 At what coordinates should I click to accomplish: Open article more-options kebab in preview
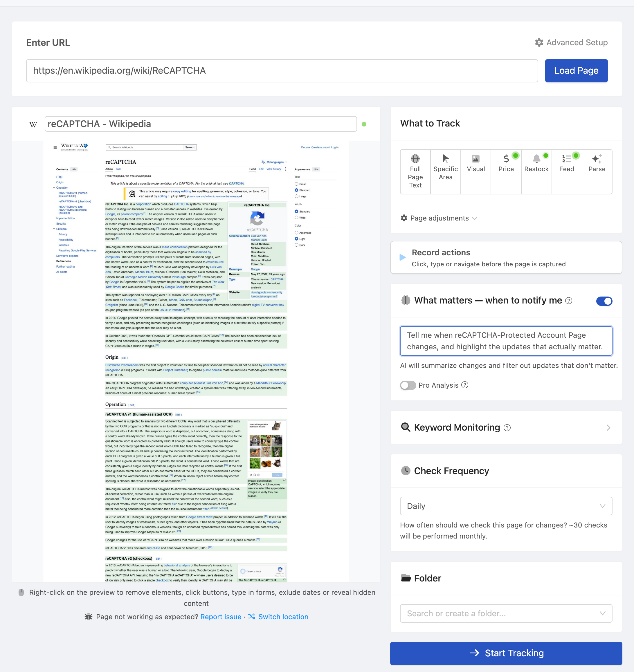click(285, 169)
